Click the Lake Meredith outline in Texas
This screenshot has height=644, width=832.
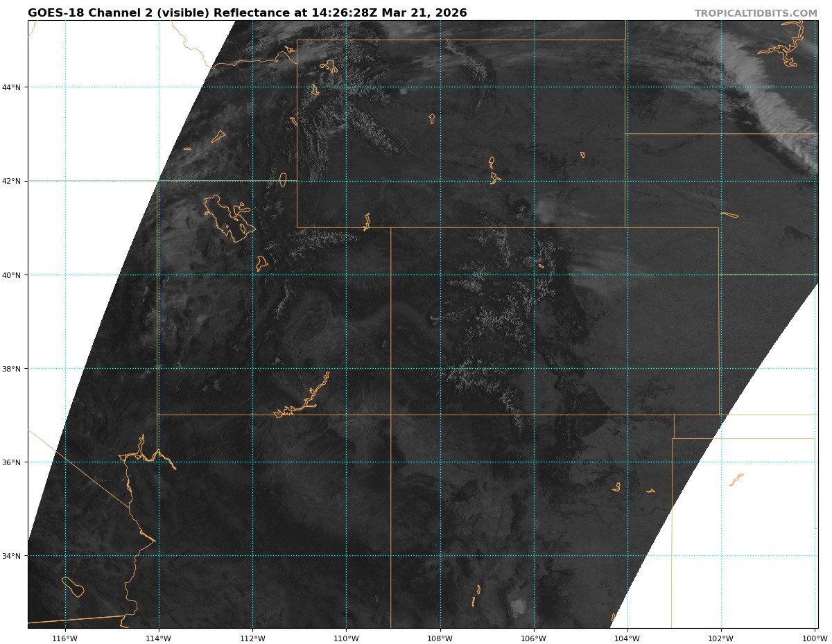[x=736, y=480]
